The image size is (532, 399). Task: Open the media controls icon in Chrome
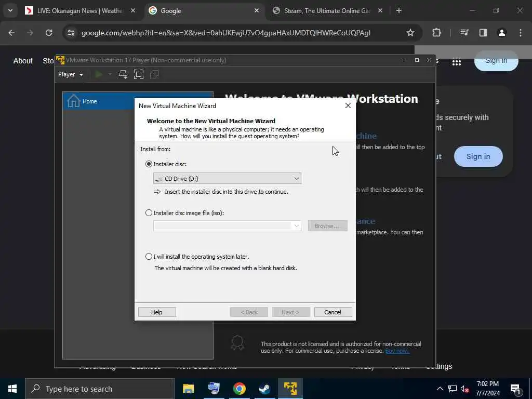[464, 33]
